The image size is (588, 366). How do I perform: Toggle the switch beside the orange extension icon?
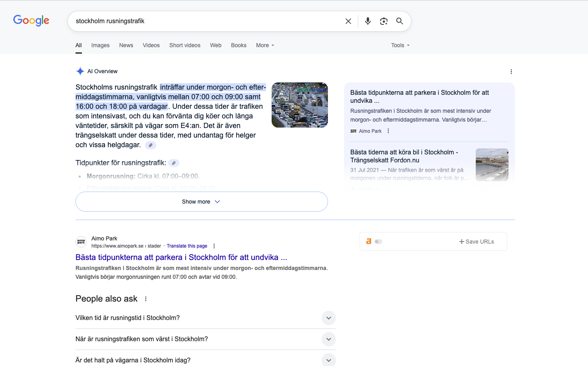click(x=378, y=242)
